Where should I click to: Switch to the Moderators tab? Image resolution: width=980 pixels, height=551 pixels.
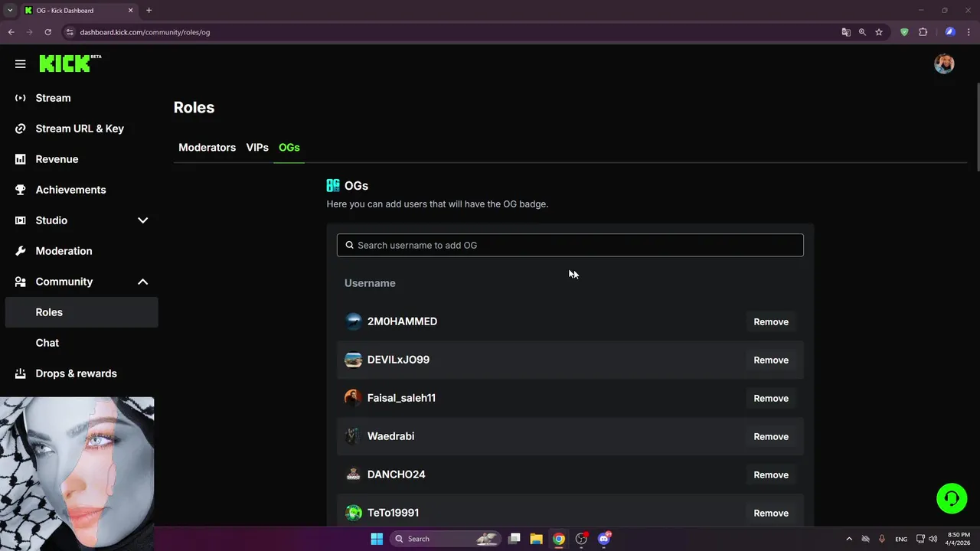207,148
